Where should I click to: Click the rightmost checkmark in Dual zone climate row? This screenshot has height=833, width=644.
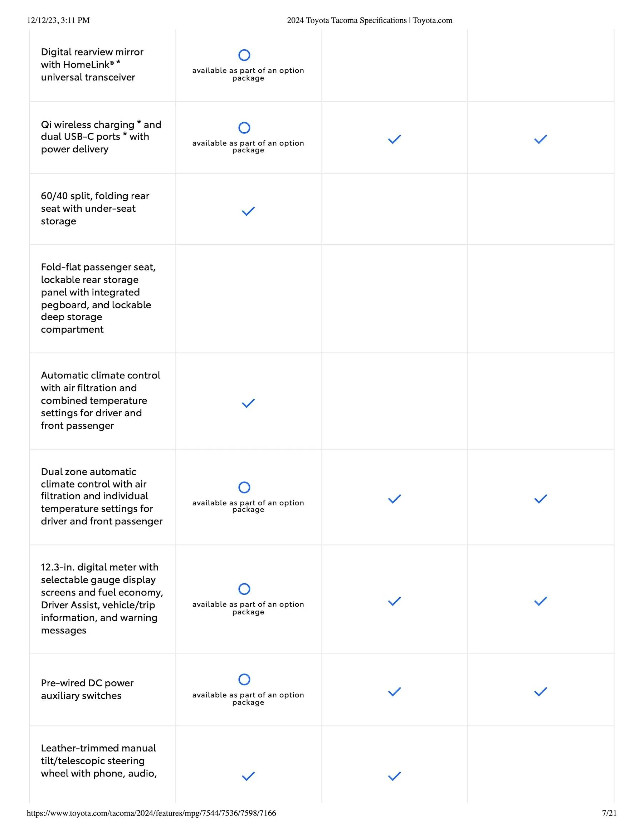pyautogui.click(x=541, y=499)
